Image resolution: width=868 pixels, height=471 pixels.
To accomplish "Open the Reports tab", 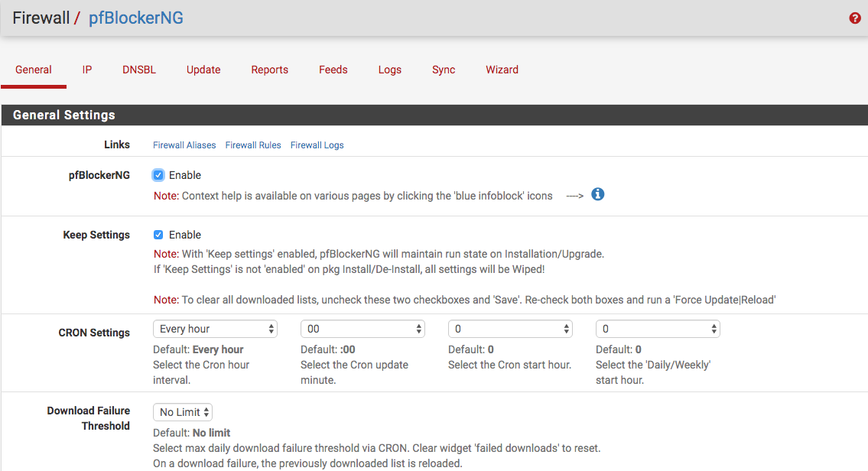I will pyautogui.click(x=270, y=70).
